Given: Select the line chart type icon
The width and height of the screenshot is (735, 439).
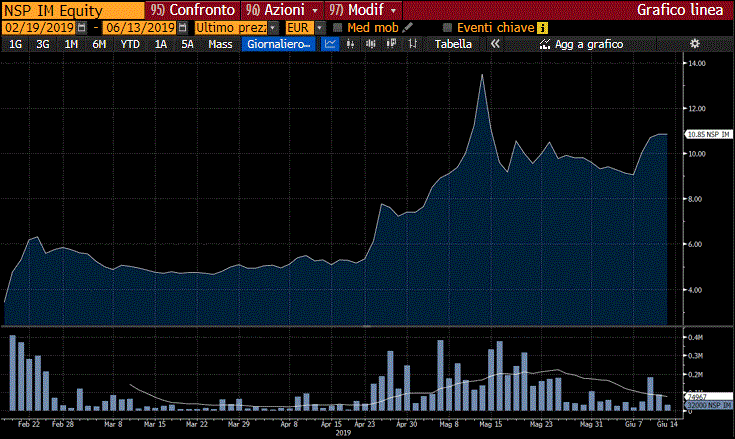Looking at the screenshot, I should click(330, 45).
